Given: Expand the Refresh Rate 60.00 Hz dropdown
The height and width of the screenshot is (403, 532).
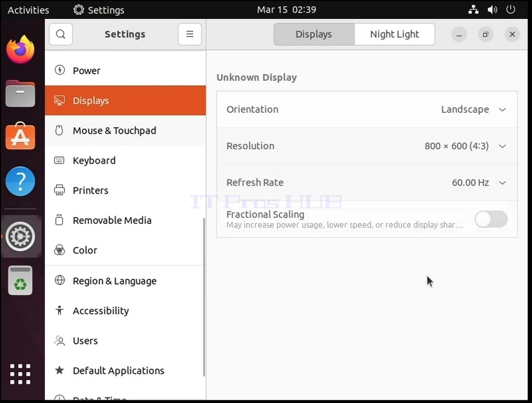Looking at the screenshot, I should (479, 183).
